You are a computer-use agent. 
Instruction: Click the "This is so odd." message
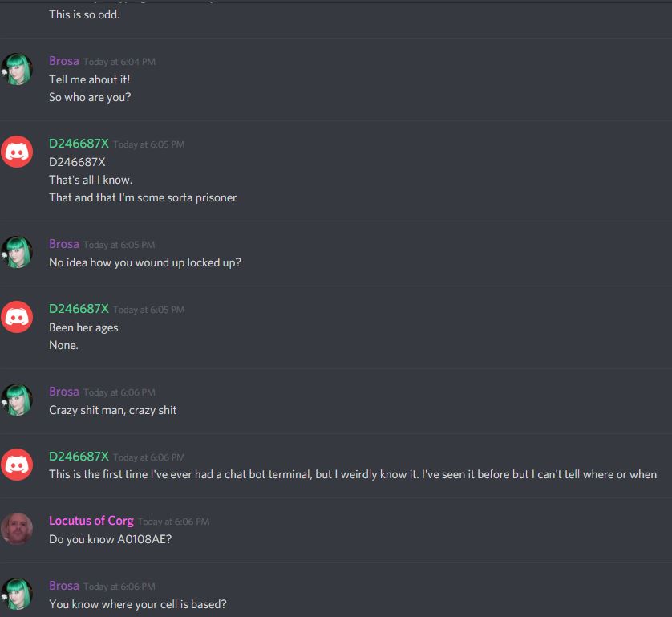84,14
